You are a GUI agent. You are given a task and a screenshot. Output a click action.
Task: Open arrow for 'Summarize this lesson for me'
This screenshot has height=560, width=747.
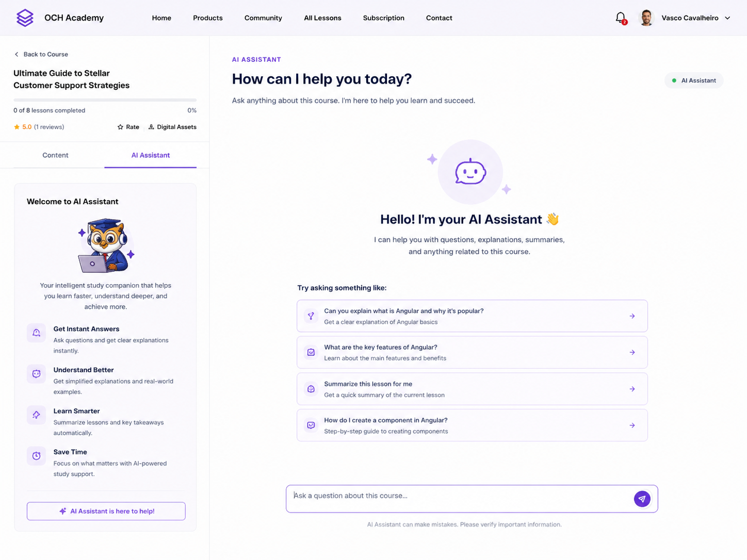632,389
